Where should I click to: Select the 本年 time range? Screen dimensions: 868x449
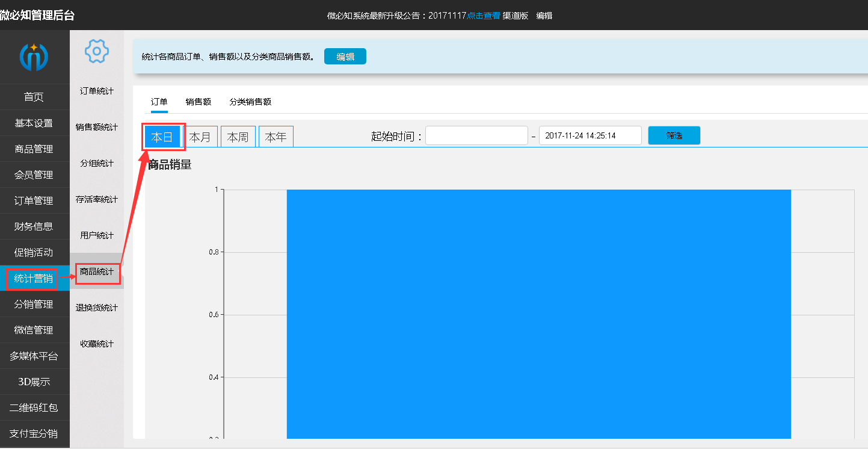276,137
